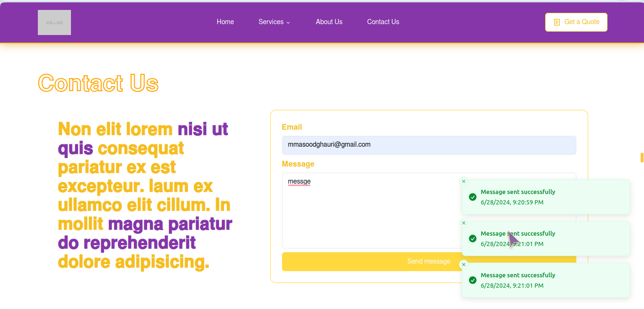Click the paragraph starting Non elit lorem
The image size is (644, 309).
coord(145,195)
